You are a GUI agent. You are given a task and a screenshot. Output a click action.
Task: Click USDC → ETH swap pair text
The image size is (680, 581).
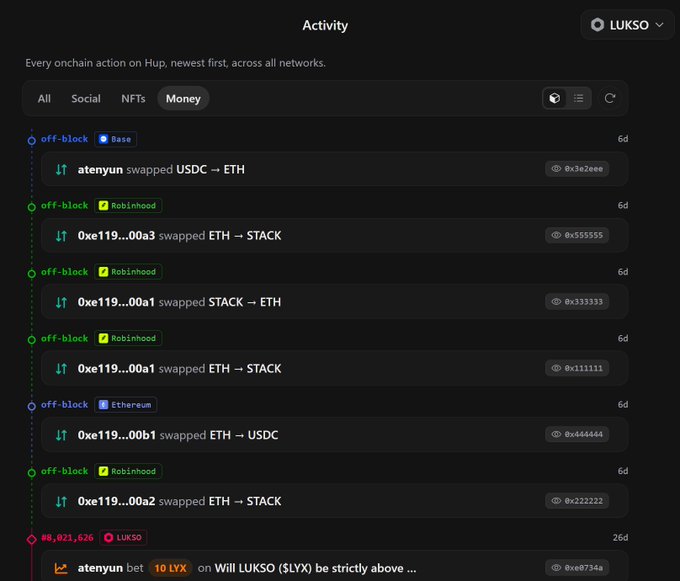210,170
